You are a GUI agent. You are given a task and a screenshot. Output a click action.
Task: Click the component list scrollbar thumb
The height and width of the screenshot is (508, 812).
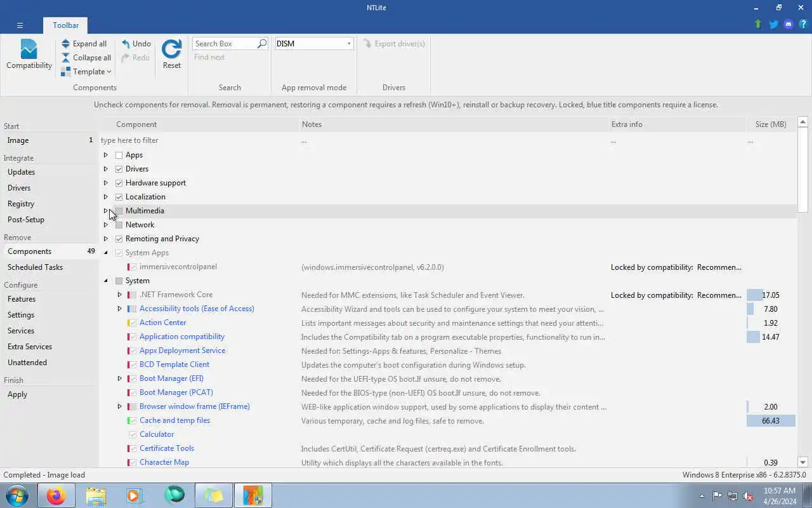coord(802,170)
